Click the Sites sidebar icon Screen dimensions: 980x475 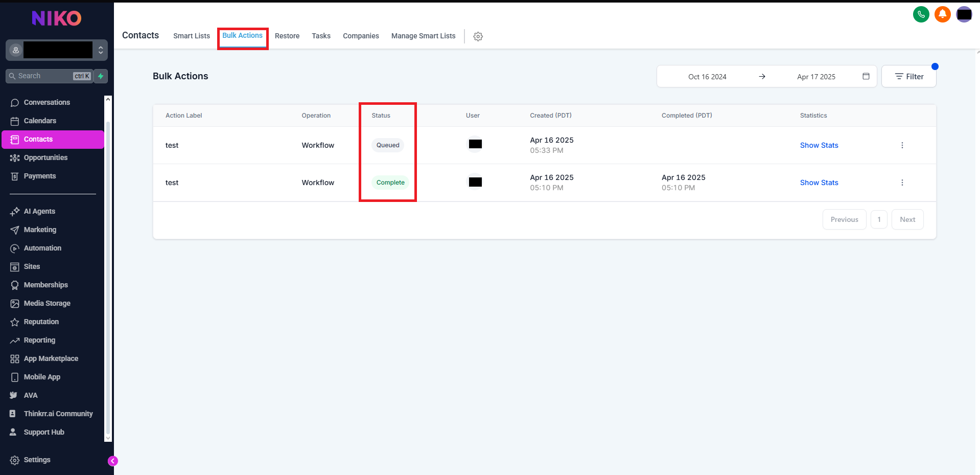15,267
